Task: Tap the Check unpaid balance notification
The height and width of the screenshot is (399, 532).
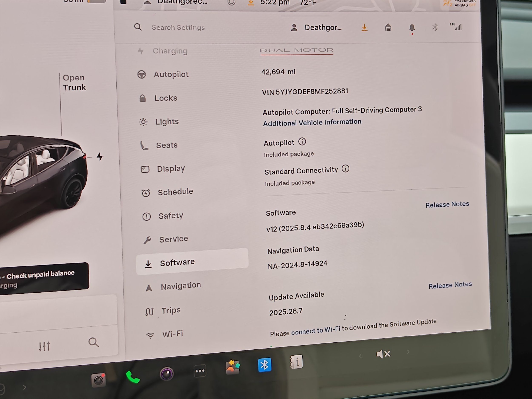Action: click(44, 279)
